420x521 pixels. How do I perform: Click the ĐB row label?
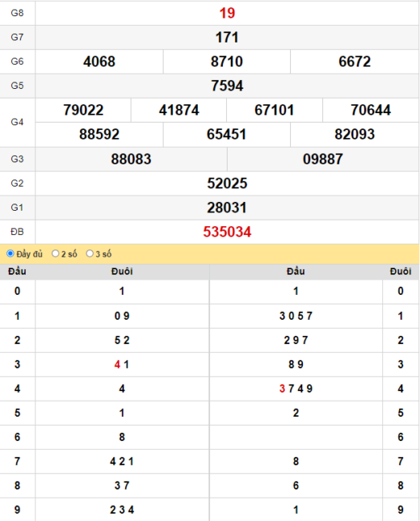18,232
